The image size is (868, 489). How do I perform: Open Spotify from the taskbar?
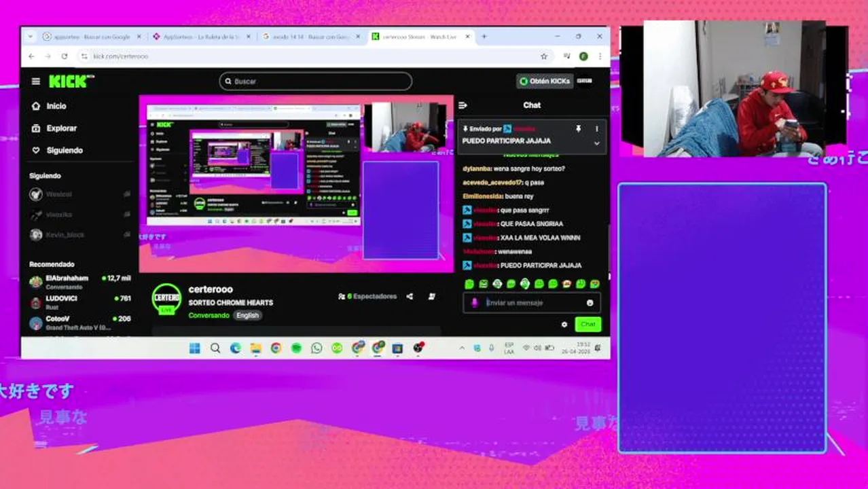pyautogui.click(x=296, y=348)
